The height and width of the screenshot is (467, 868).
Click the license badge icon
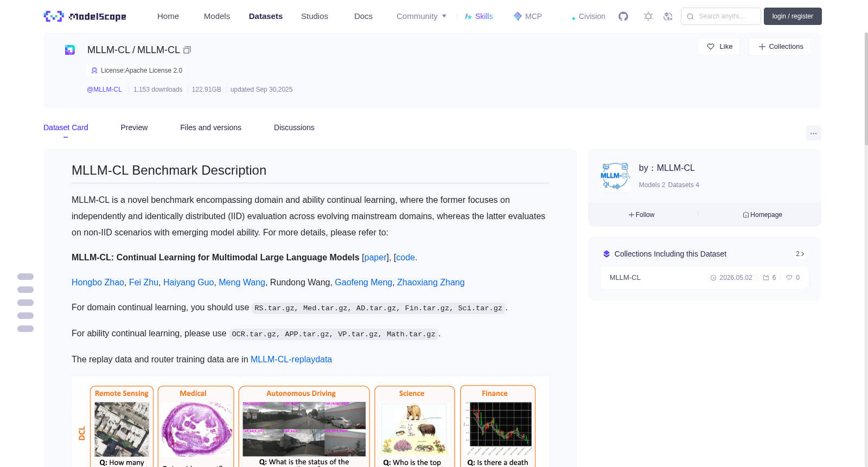[94, 71]
